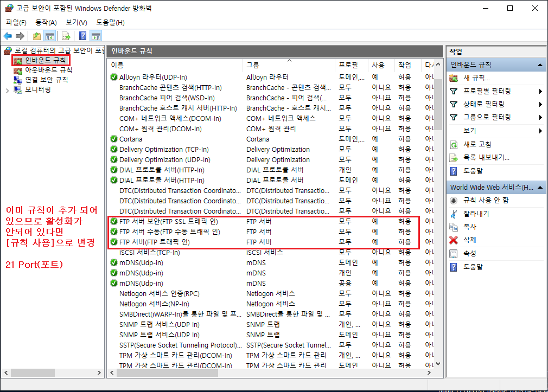Screen dimensions: 548x392
Task: Select 아웃바운드 규칙 in the tree
Action: (x=49, y=70)
